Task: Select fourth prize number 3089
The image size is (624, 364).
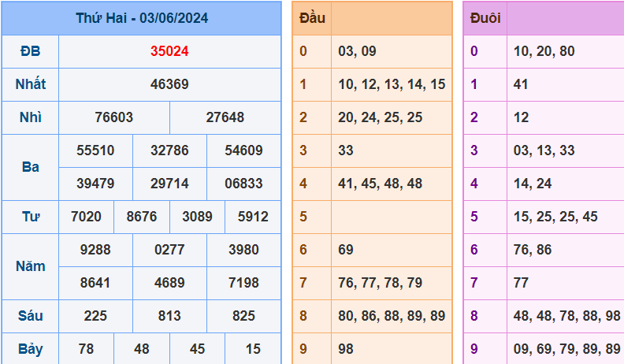Action: click(198, 217)
